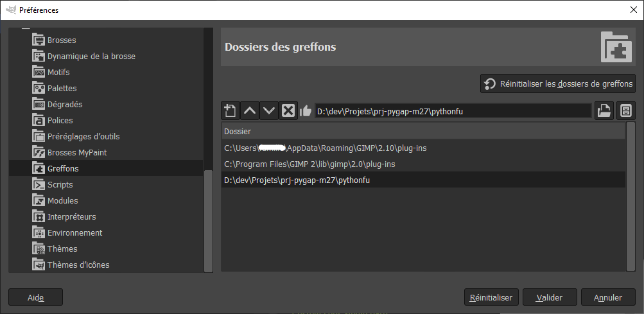The width and height of the screenshot is (644, 314).
Task: Click the Interpréteurs folder icon
Action: tap(39, 216)
